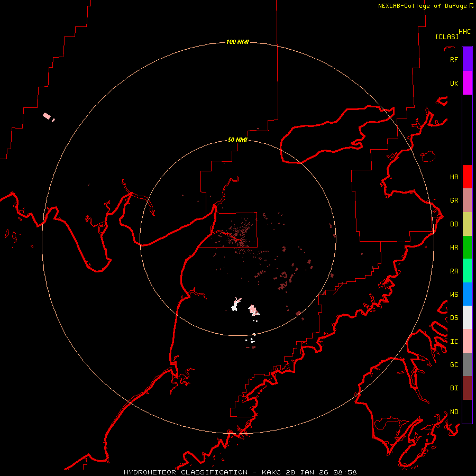Click the [CLAS] legend header
476x476 pixels.
click(x=447, y=36)
